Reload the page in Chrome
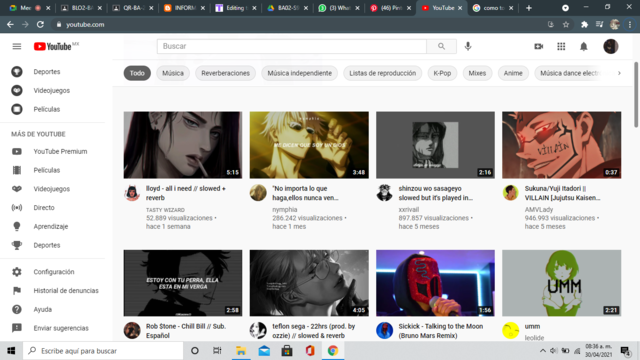 tap(40, 24)
